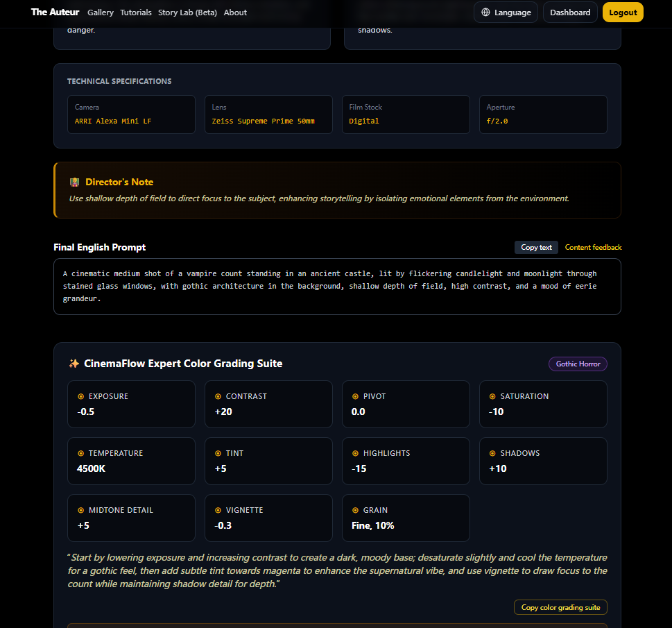Select the Film Stock specification card
The image size is (672, 628).
(406, 114)
